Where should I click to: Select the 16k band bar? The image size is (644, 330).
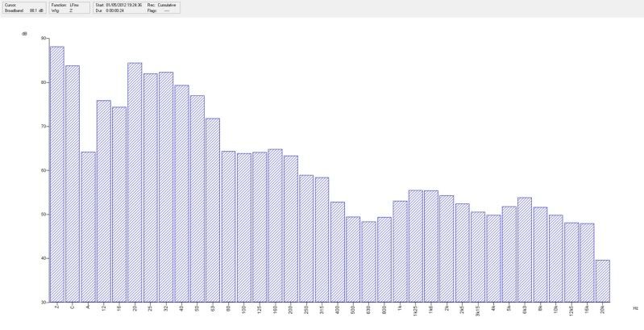click(x=588, y=262)
